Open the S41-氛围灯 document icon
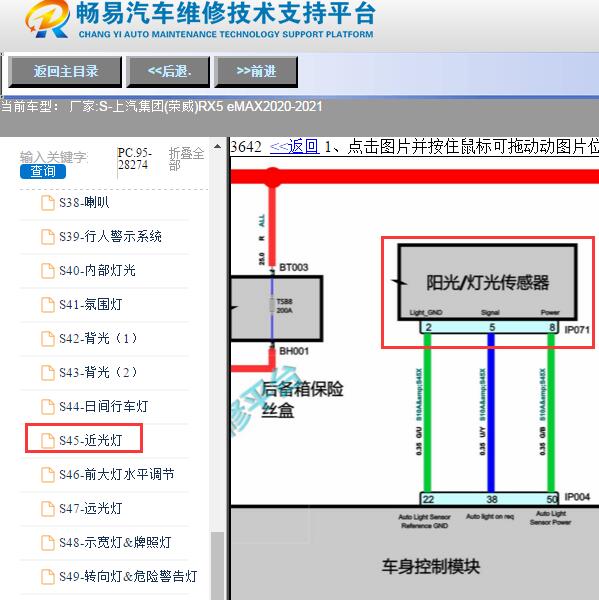This screenshot has height=600, width=599. pos(48,305)
